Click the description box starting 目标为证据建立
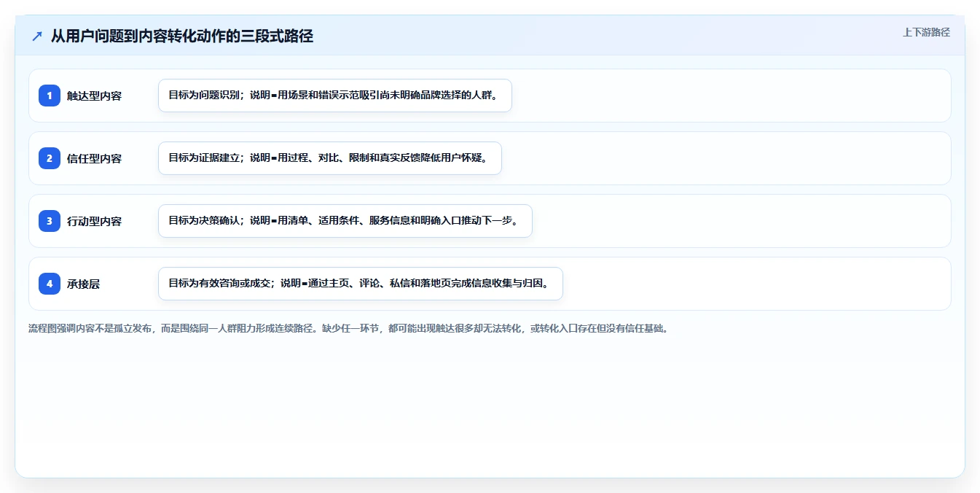 330,158
